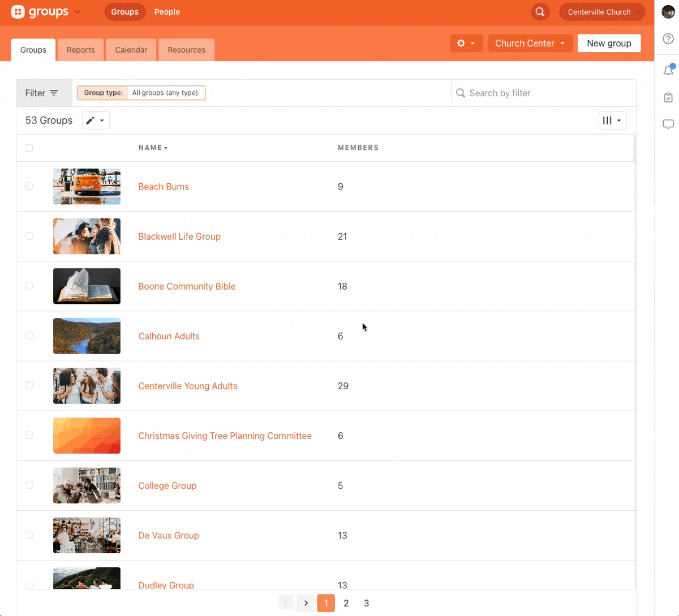Open the column chooser dropdown
Viewport: 679px width, 616px height.
tap(612, 120)
